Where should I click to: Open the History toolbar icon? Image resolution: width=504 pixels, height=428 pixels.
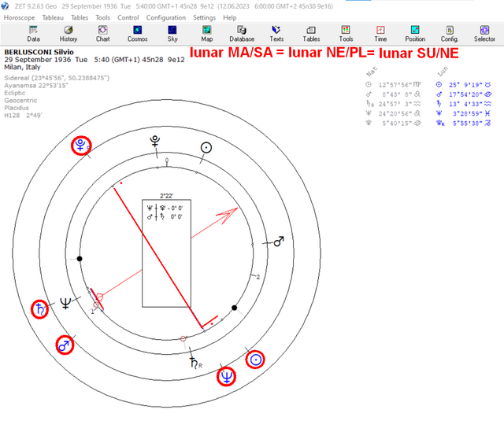pyautogui.click(x=69, y=34)
